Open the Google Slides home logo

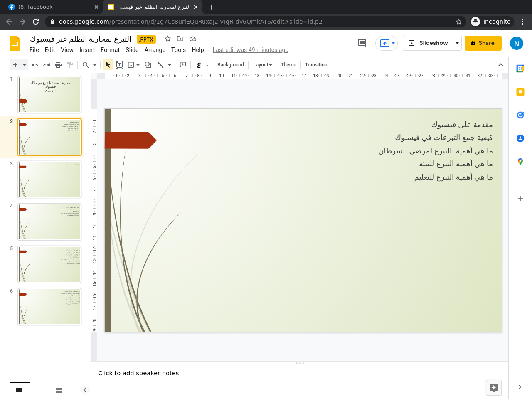(15, 43)
